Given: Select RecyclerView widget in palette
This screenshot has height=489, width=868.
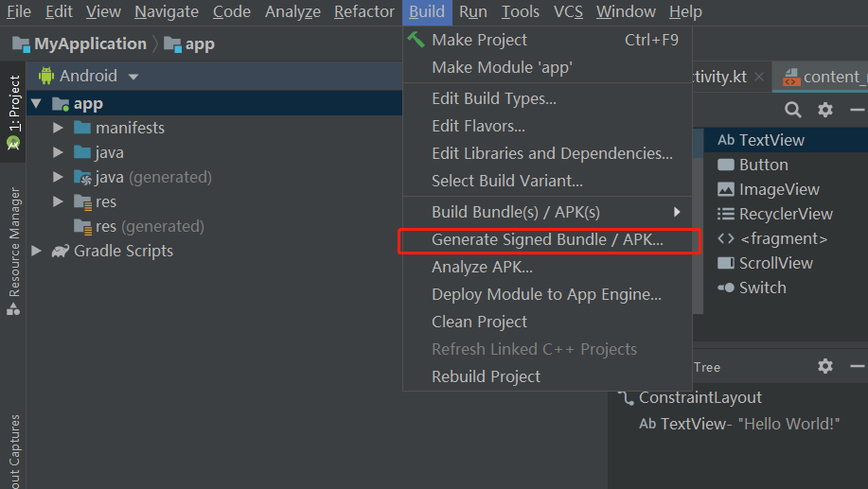Looking at the screenshot, I should click(786, 214).
